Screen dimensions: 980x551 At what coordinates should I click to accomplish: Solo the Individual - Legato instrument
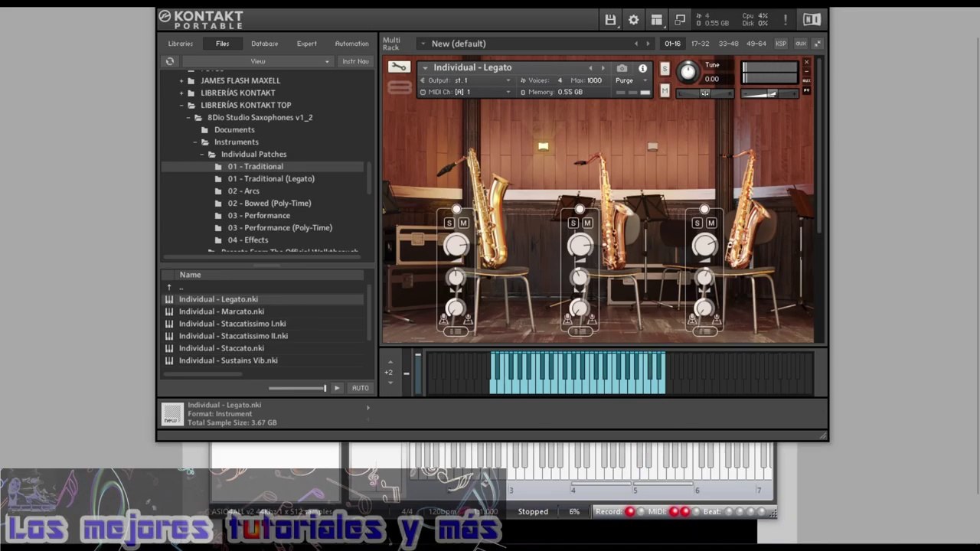[665, 69]
